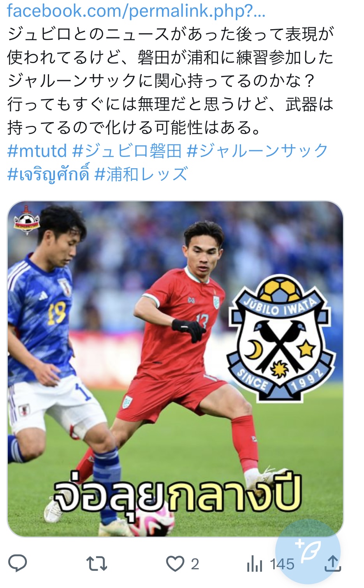Screen dimensions: 364x588
Task: Tap the like count 2
Action: pos(195,564)
